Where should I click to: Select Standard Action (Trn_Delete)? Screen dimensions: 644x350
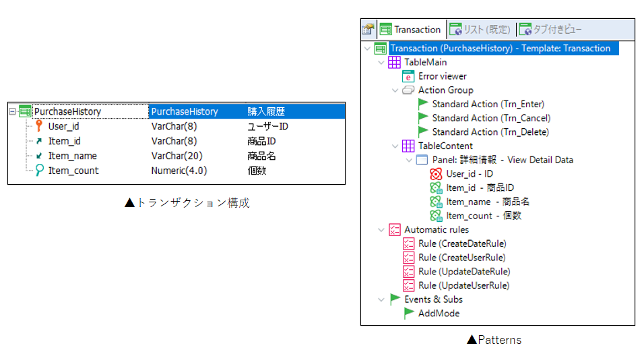[x=490, y=132]
